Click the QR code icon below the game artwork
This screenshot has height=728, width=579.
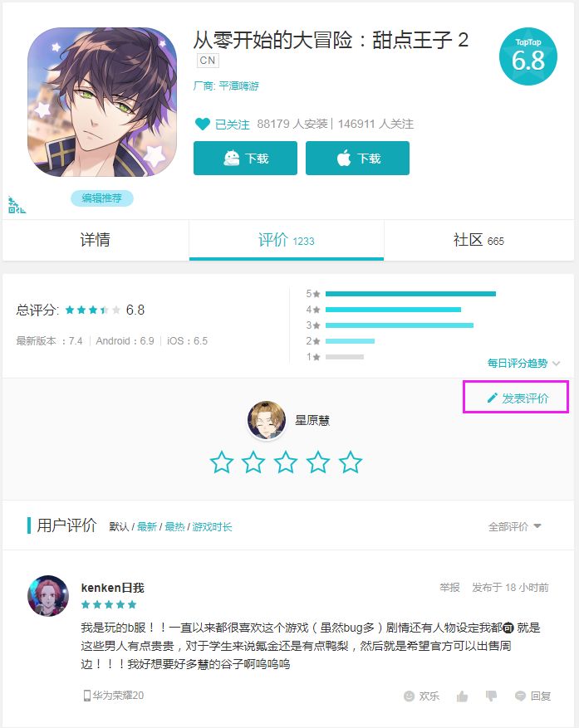(x=17, y=205)
